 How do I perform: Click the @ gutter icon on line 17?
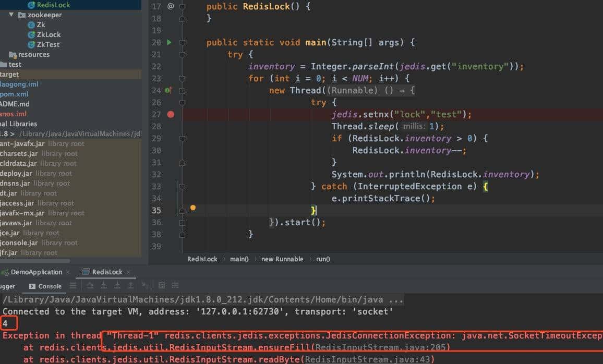170,6
